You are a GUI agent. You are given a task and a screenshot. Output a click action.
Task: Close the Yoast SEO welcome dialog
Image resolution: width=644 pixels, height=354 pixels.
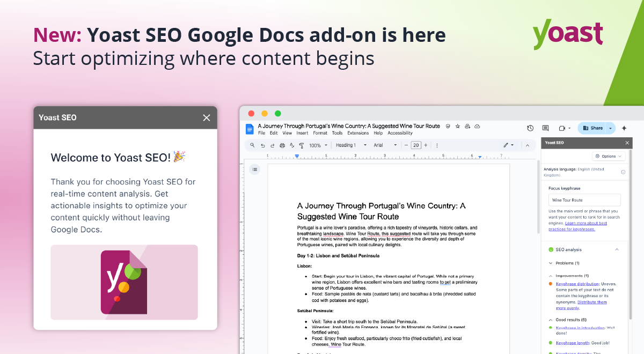(x=207, y=118)
